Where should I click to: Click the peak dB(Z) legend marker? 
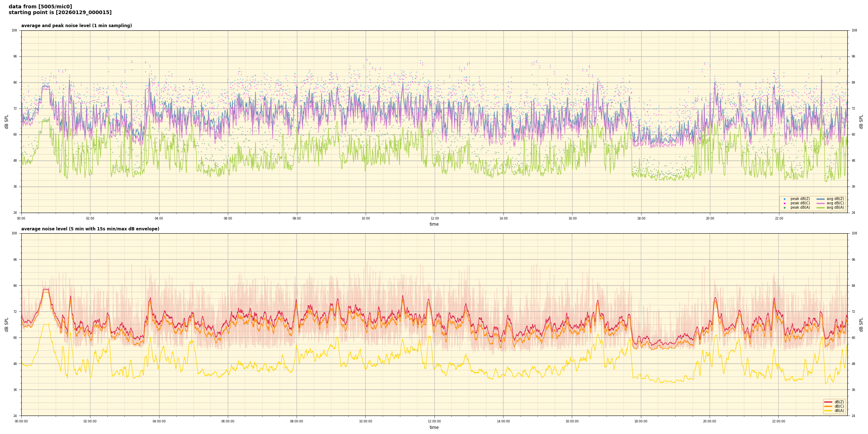[784, 199]
